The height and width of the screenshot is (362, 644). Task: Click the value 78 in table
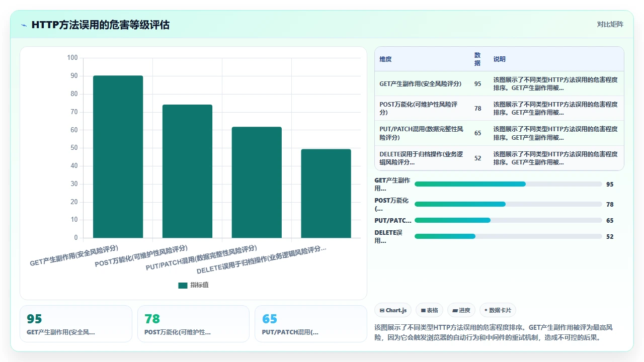coord(477,109)
